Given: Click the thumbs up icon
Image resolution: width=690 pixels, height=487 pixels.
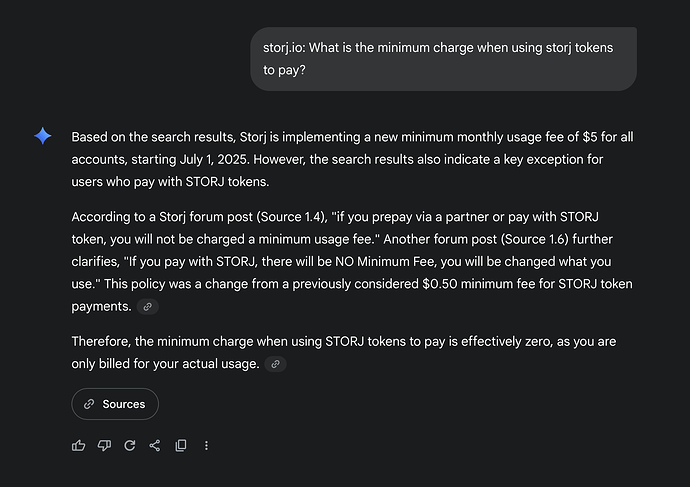Looking at the screenshot, I should point(79,445).
